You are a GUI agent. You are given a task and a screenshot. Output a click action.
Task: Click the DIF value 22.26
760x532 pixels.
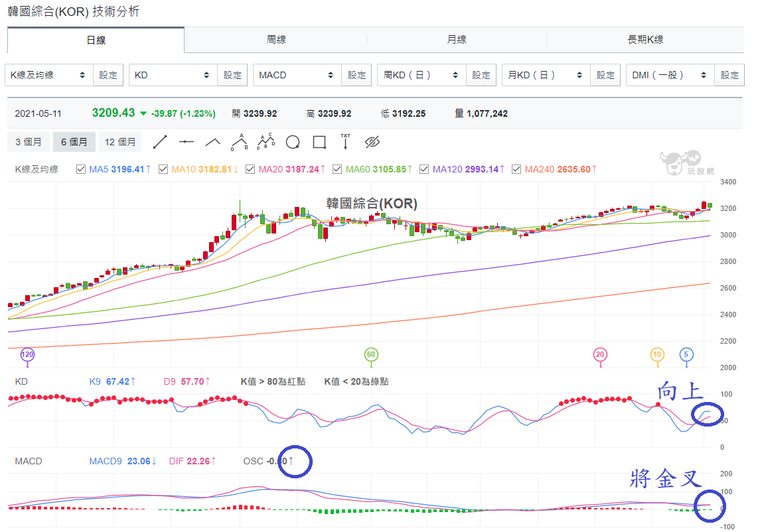pyautogui.click(x=198, y=461)
